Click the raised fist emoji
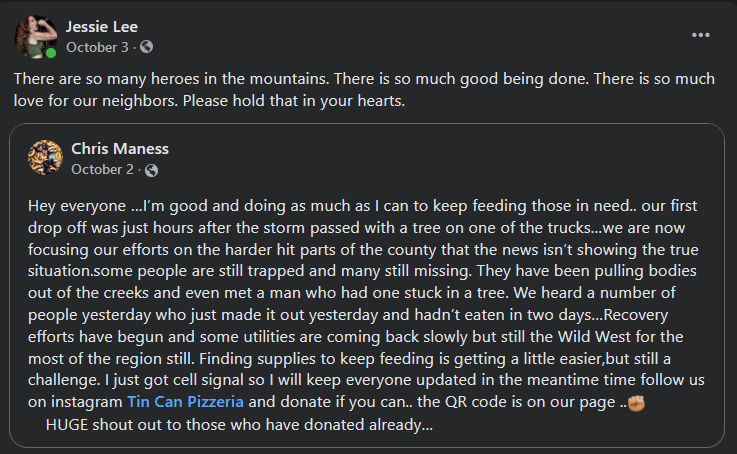The height and width of the screenshot is (454, 737). coord(634,402)
